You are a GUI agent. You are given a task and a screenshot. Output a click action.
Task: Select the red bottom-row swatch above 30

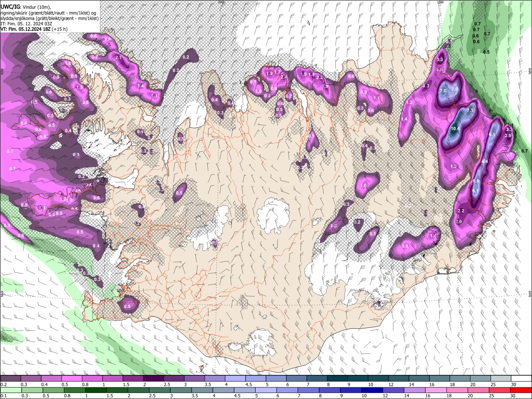520,390
